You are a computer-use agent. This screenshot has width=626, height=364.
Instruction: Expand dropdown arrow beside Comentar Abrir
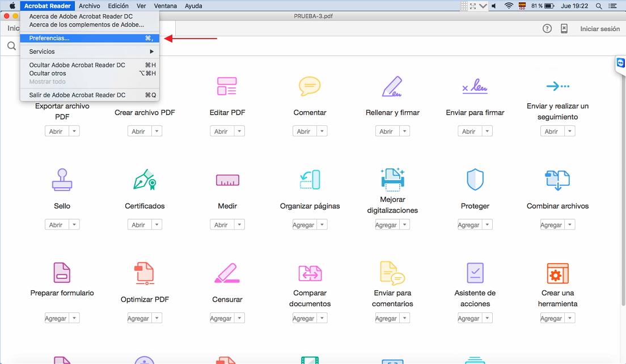[x=322, y=131]
